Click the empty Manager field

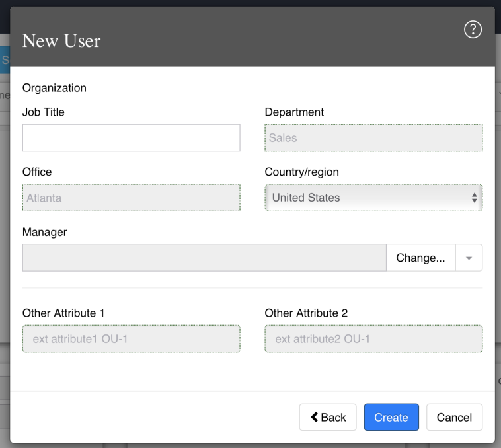coord(204,258)
